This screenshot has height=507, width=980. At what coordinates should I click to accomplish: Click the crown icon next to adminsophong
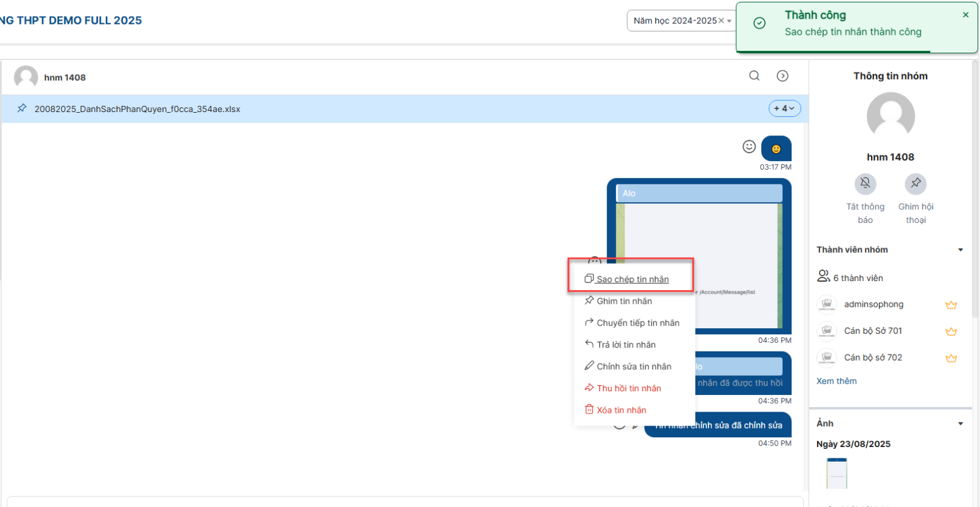click(951, 305)
